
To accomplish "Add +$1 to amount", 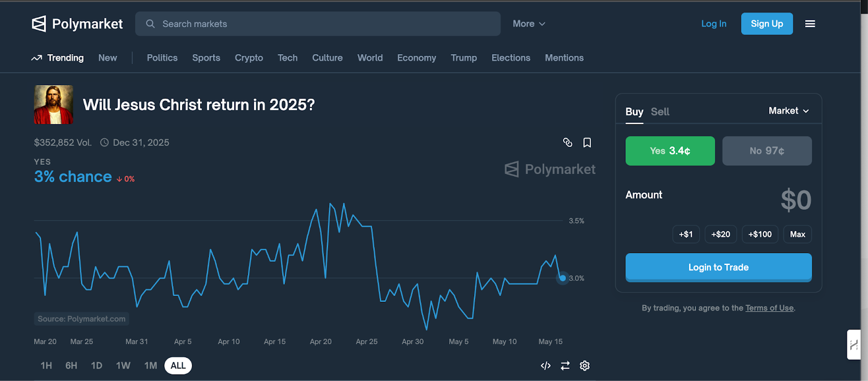I will 686,234.
